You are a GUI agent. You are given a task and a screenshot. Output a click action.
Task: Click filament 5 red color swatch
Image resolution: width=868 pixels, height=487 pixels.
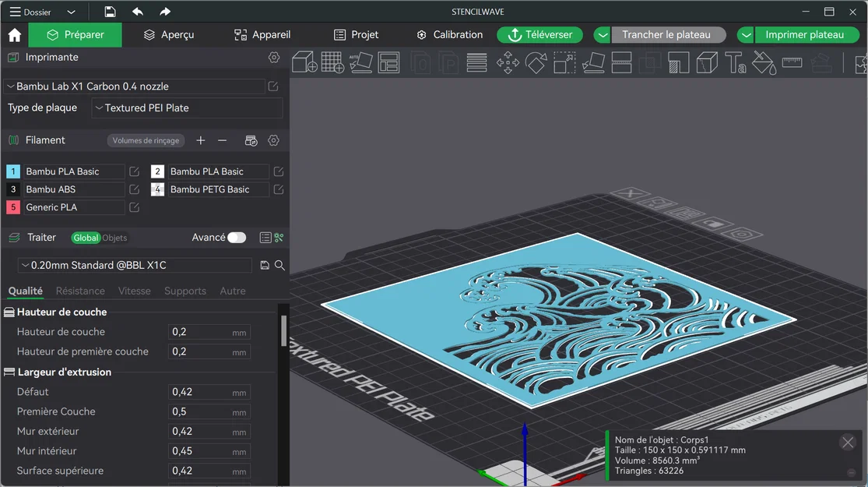[13, 207]
